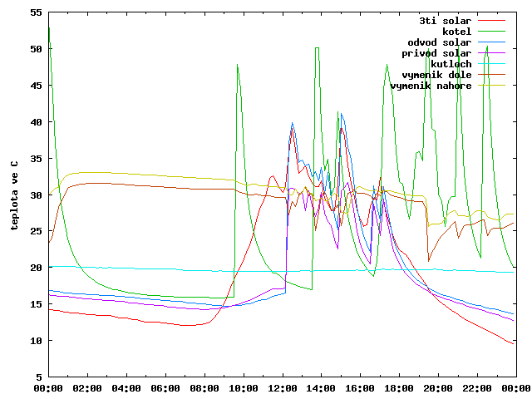The image size is (532, 399).
Task: Click the y-axis value 30
Action: coord(36,195)
